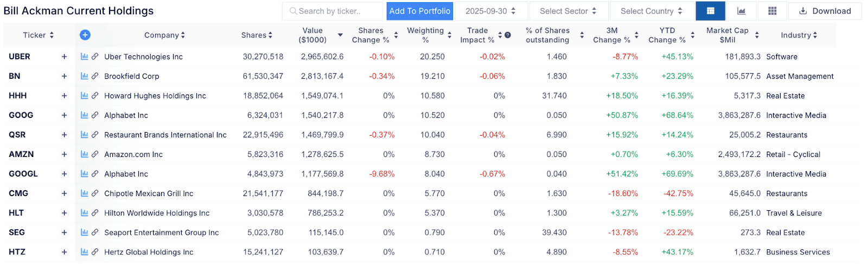The image size is (868, 264).
Task: Click the Search by ticker field
Action: 332,11
